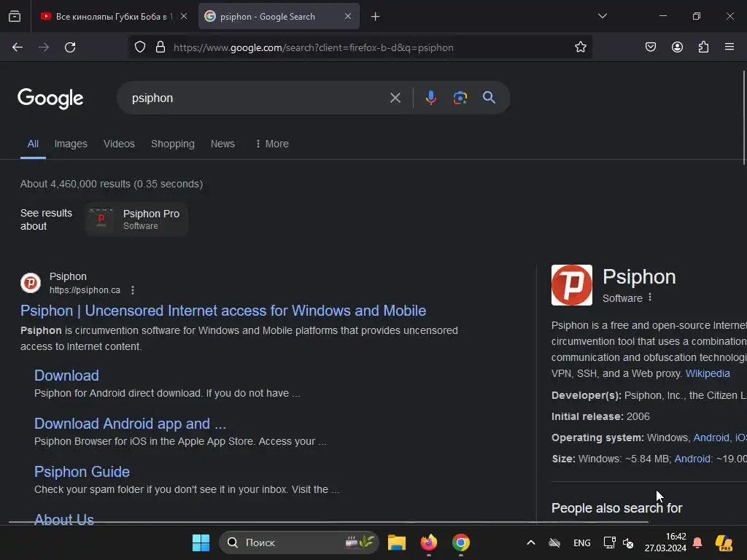747x560 pixels.
Task: Focus the Google search input field
Action: pos(258,98)
